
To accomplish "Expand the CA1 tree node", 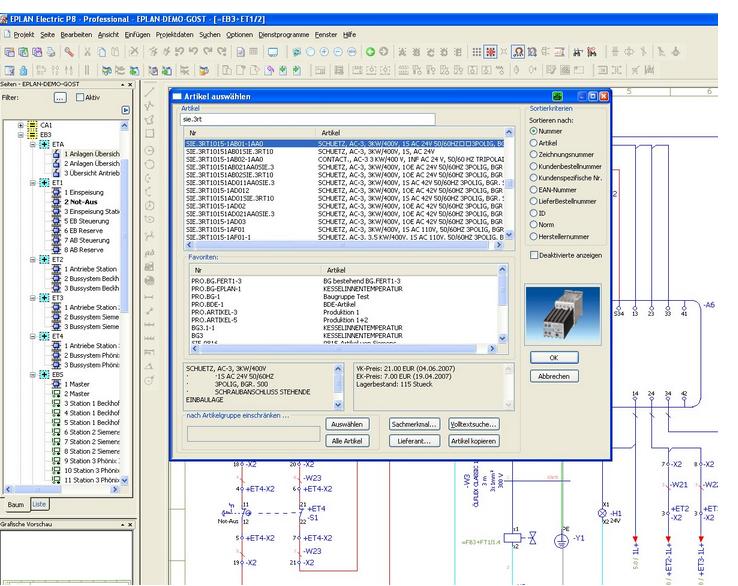I will click(x=22, y=126).
